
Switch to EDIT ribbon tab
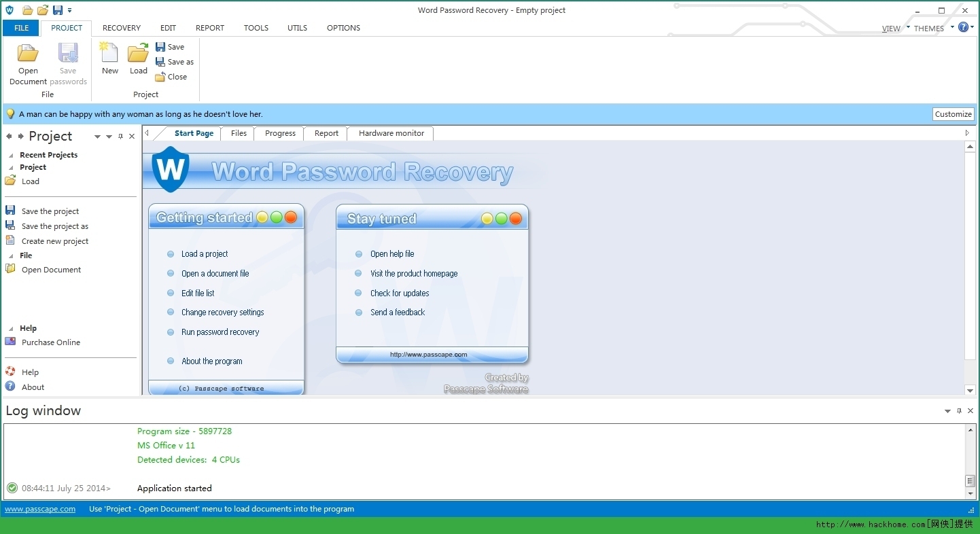click(168, 28)
